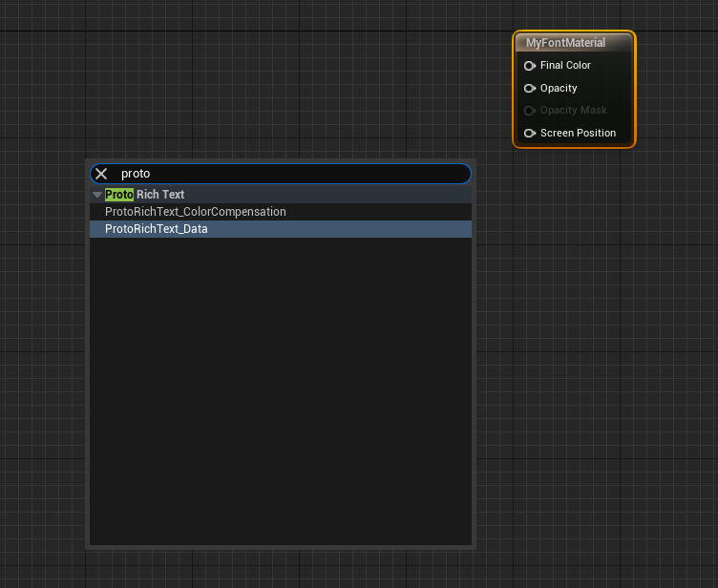Image resolution: width=718 pixels, height=588 pixels.
Task: Click the Opacity input pin circle
Action: 530,88
